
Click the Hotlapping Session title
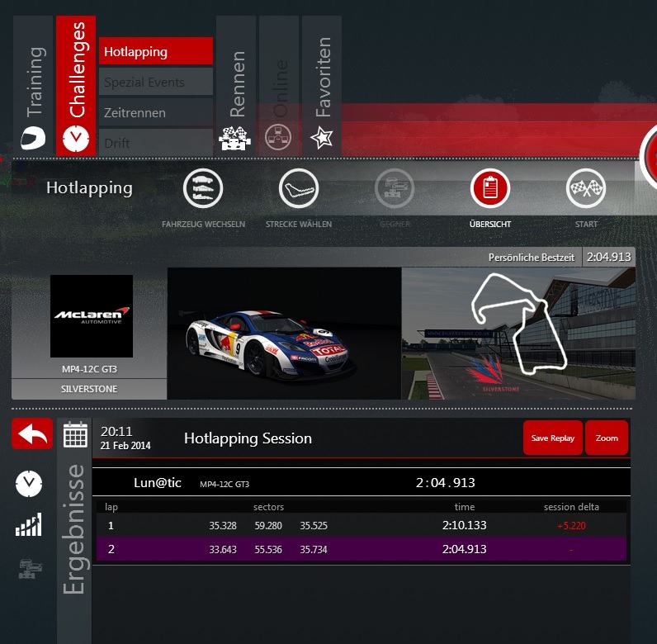tap(248, 438)
